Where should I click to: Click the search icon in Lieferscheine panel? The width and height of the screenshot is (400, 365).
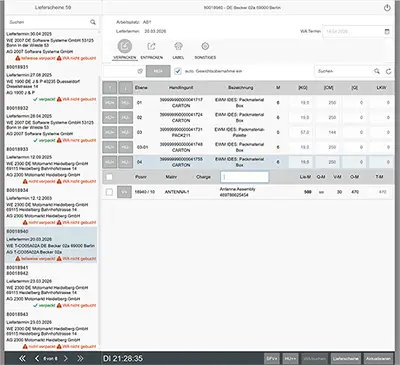(x=93, y=22)
